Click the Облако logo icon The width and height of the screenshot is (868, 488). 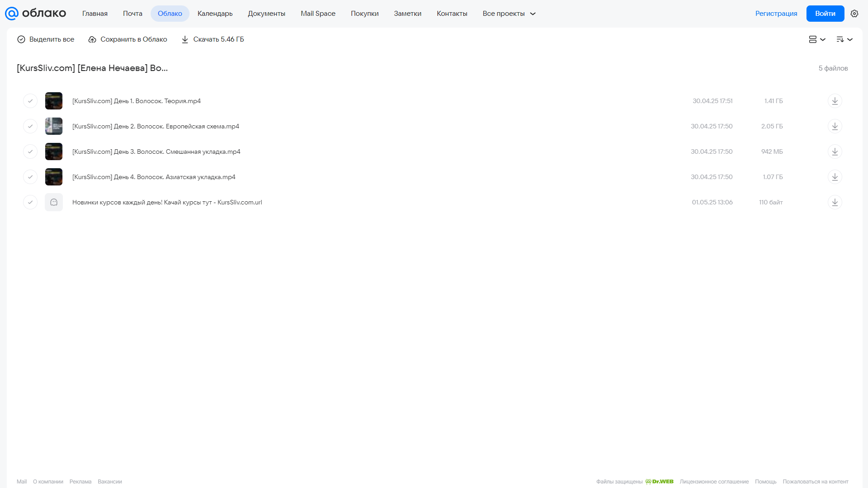(x=12, y=14)
